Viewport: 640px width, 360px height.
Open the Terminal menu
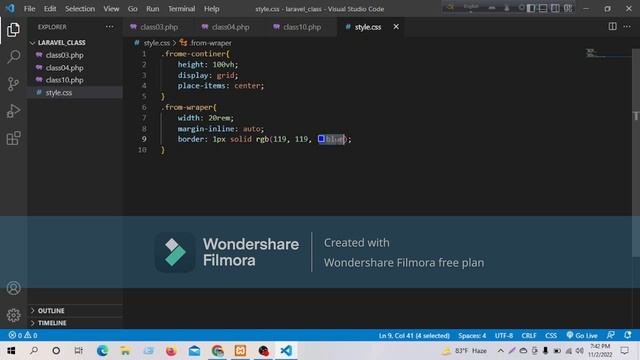tap(181, 9)
